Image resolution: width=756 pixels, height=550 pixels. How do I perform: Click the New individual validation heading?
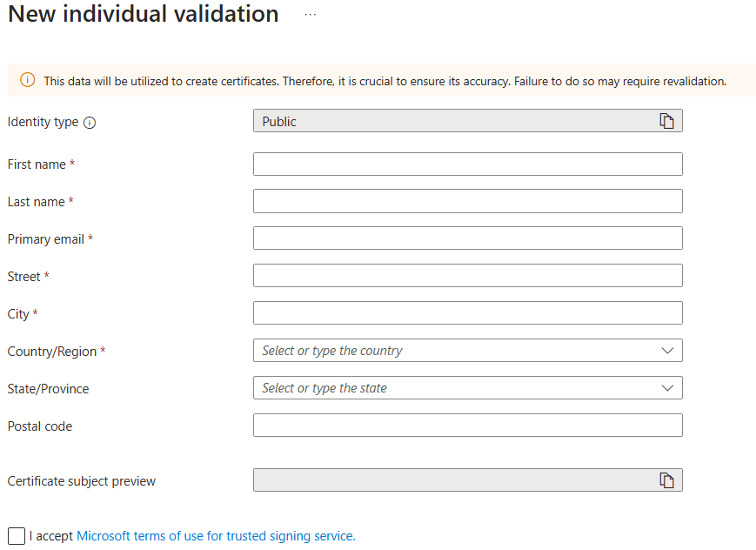pyautogui.click(x=144, y=14)
